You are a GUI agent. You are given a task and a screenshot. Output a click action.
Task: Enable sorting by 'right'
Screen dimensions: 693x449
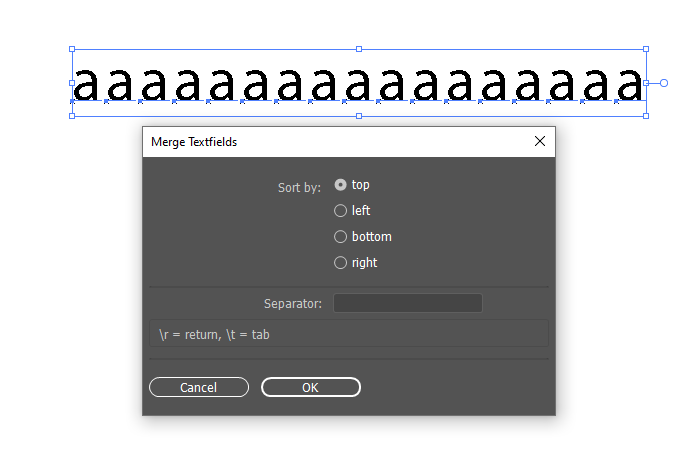pyautogui.click(x=341, y=263)
